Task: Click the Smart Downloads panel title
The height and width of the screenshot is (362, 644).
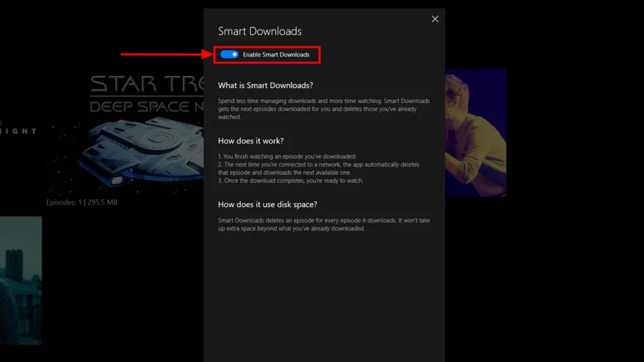Action: 260,31
